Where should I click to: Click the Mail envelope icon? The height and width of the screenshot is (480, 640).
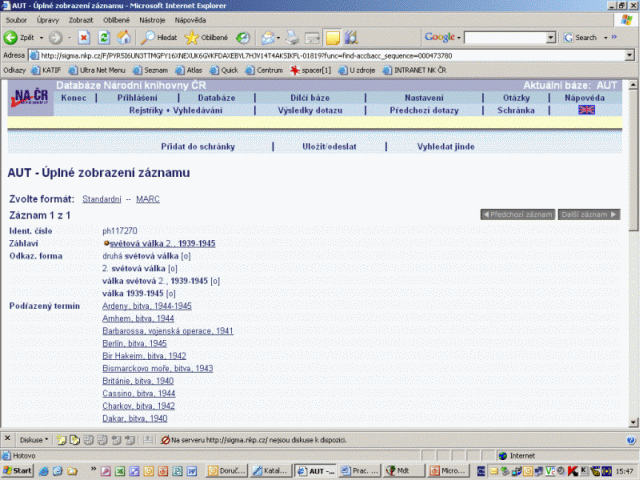click(x=268, y=38)
